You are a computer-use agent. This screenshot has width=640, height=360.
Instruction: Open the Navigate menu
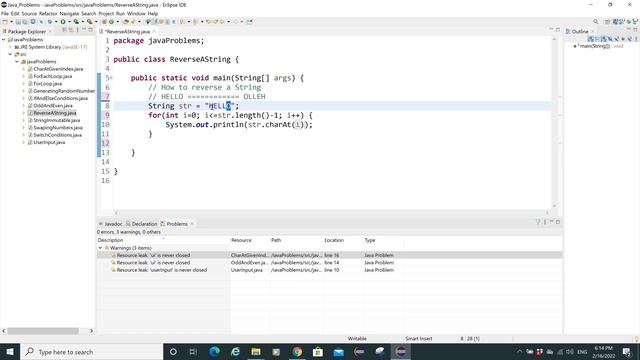coord(69,13)
